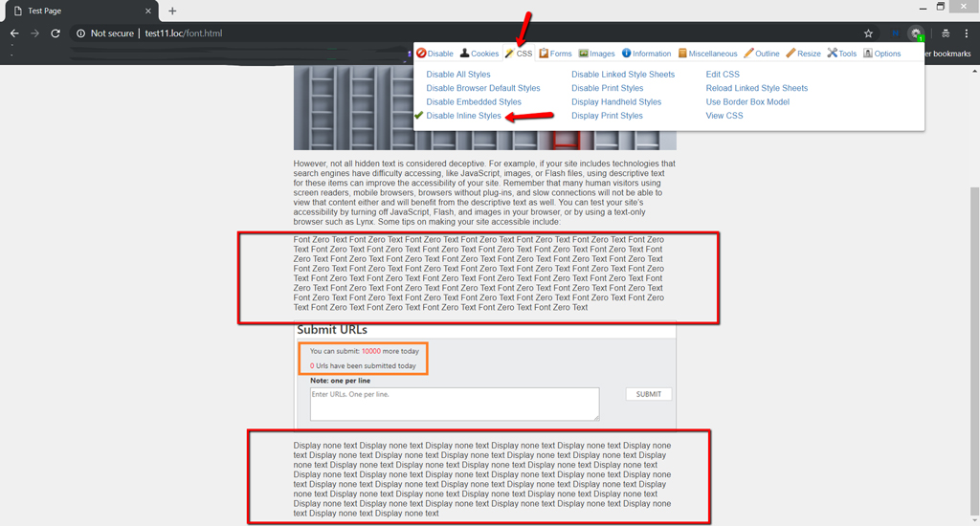The image size is (980, 526).
Task: Open the Images tab
Action: tap(597, 54)
